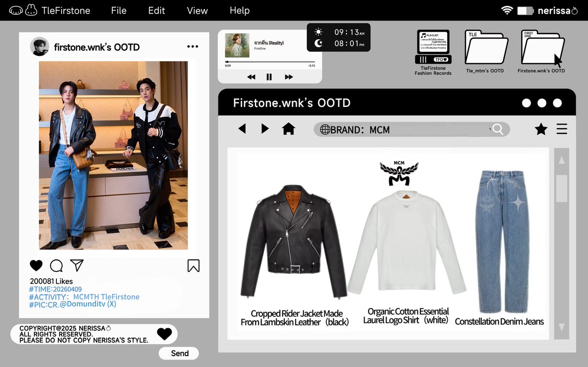Click the search magnifier icon
Image resolution: width=588 pixels, height=367 pixels.
(x=498, y=129)
